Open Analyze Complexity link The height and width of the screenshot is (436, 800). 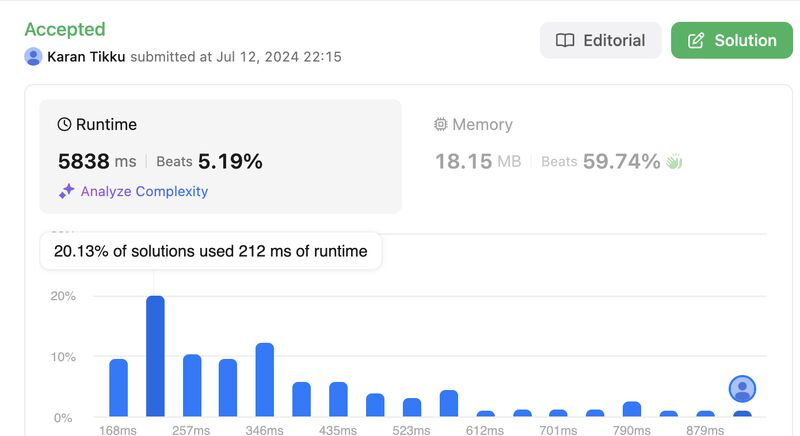click(x=144, y=191)
